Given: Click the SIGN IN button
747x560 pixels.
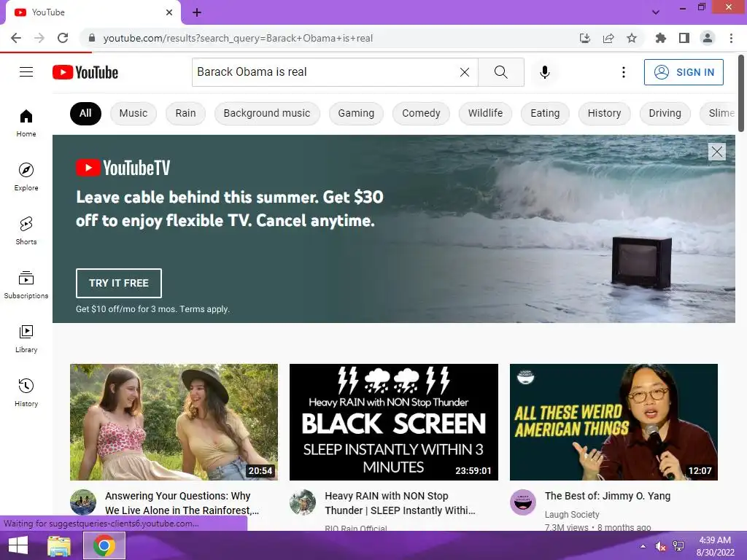Looking at the screenshot, I should pyautogui.click(x=684, y=72).
